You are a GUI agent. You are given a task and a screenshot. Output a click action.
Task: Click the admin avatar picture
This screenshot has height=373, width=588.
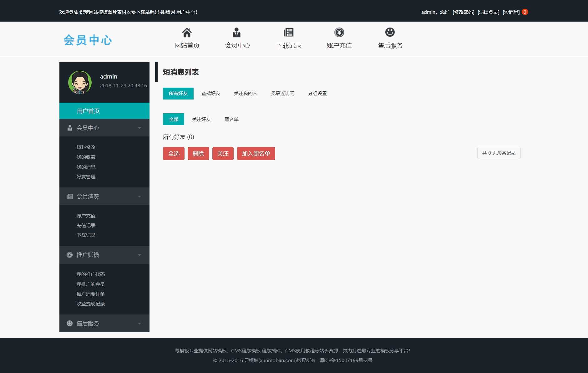pyautogui.click(x=80, y=82)
